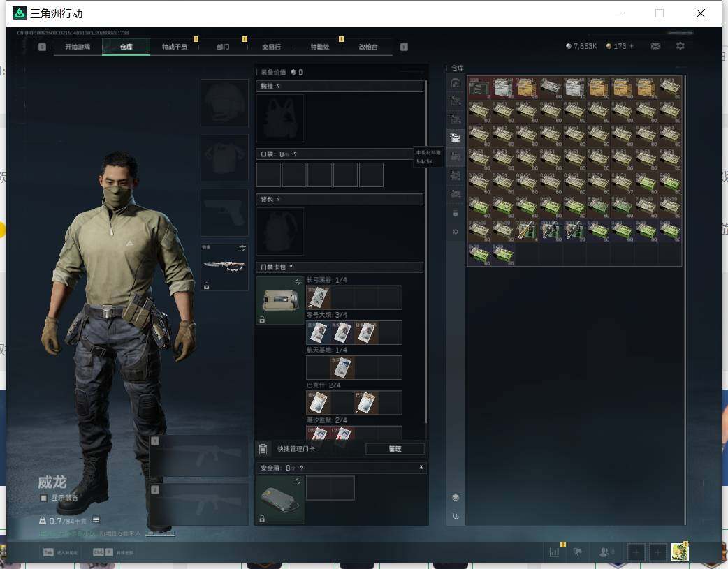The width and height of the screenshot is (728, 569).
Task: Expand the 门禁卡包 section header
Action: [x=340, y=267]
